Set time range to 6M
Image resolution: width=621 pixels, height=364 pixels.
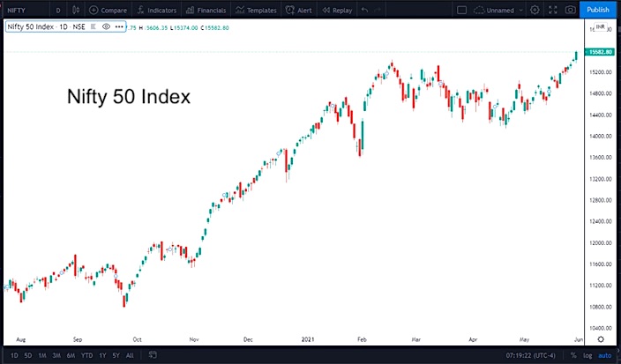click(x=71, y=355)
